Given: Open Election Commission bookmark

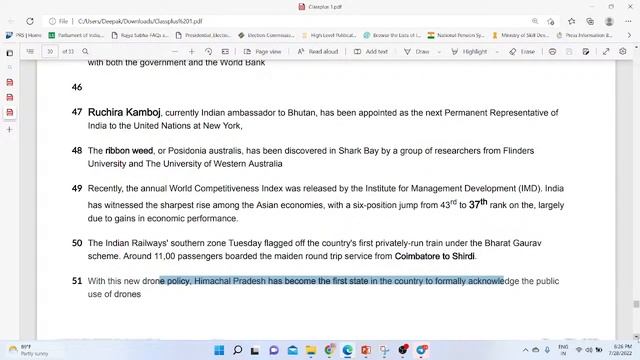Looking at the screenshot, I should (266, 36).
